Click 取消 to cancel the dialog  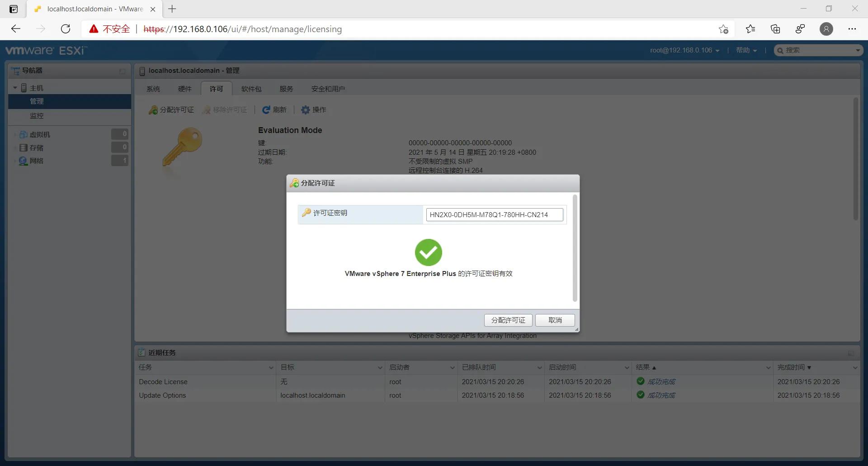(555, 320)
